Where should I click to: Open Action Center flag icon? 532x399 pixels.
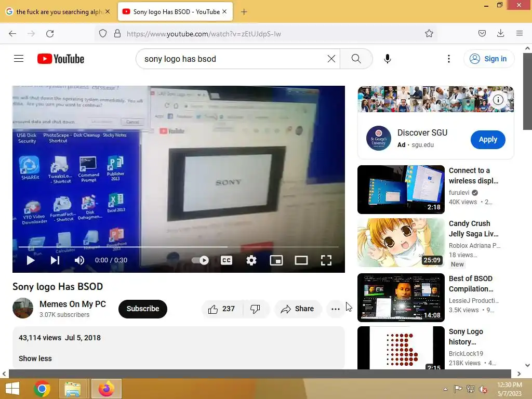coord(458,389)
